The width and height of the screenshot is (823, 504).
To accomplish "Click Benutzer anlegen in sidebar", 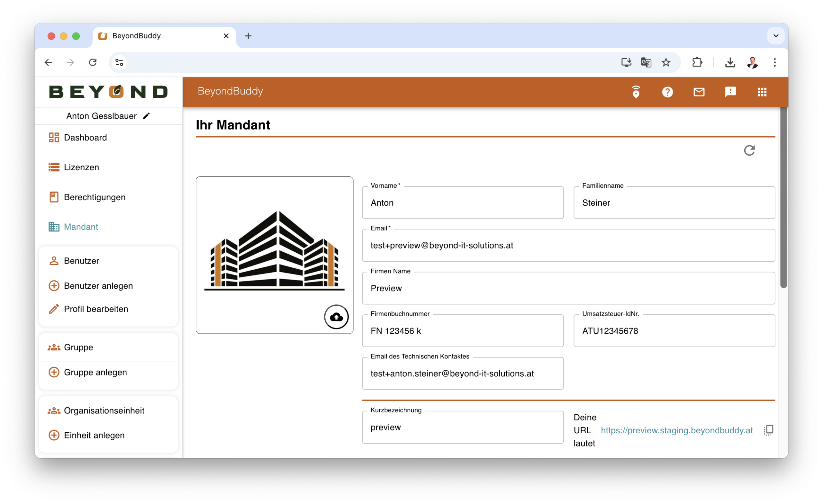I will (98, 286).
